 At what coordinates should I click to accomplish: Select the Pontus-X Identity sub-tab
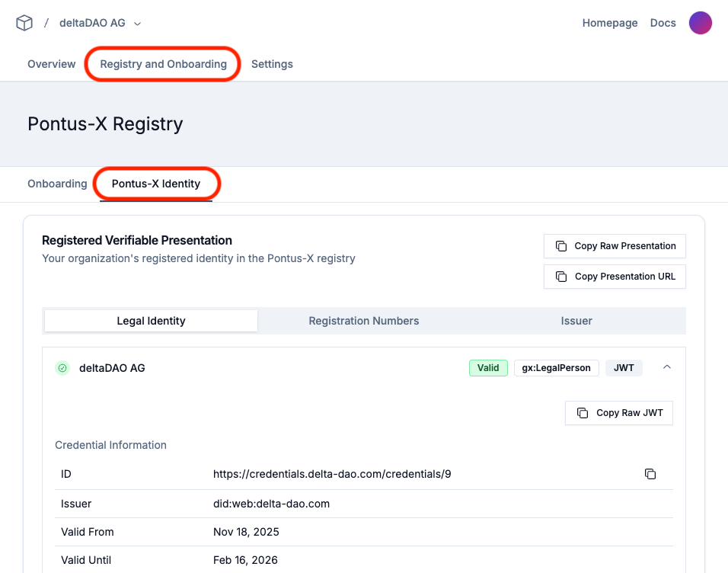point(156,184)
